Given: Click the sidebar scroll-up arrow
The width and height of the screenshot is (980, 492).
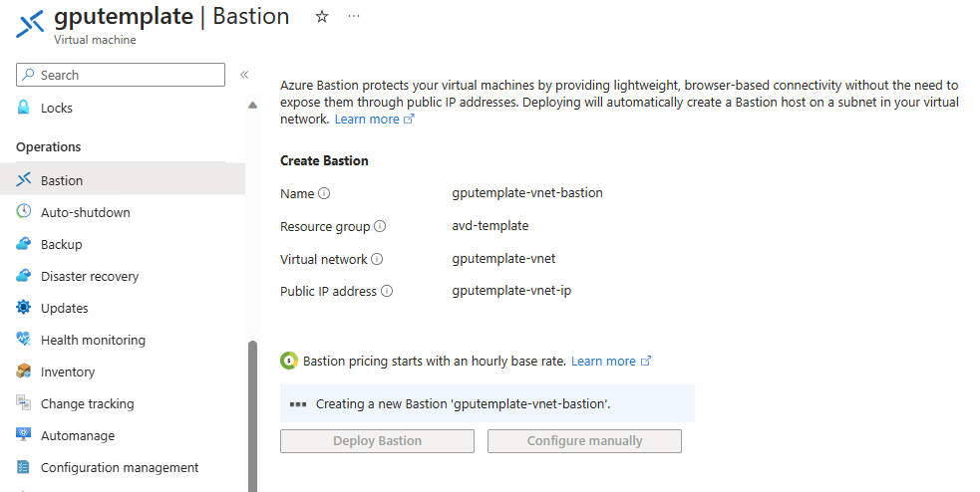Looking at the screenshot, I should [x=252, y=105].
